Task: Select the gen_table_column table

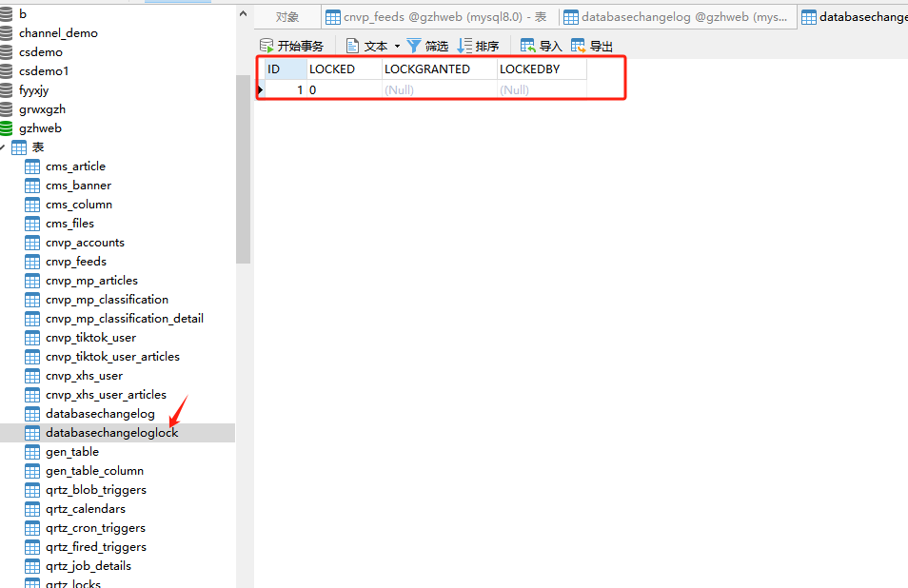Action: pyautogui.click(x=94, y=471)
